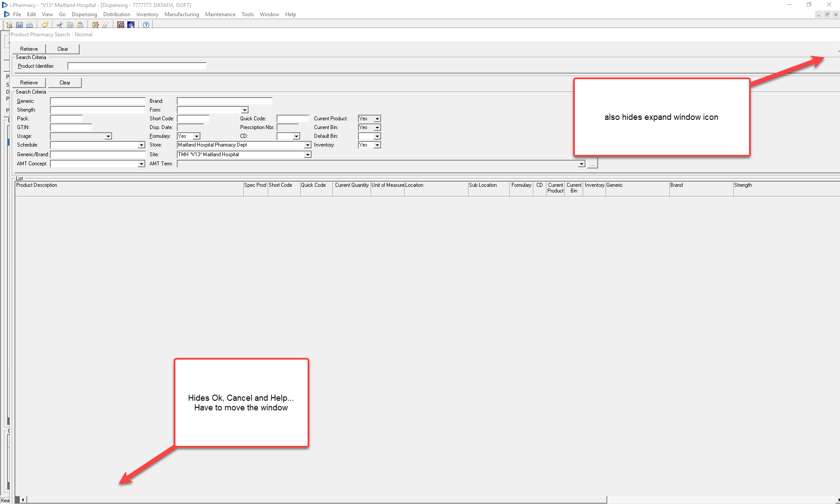This screenshot has height=504, width=840.
Task: Expand the Current Bin dropdown
Action: pyautogui.click(x=377, y=128)
